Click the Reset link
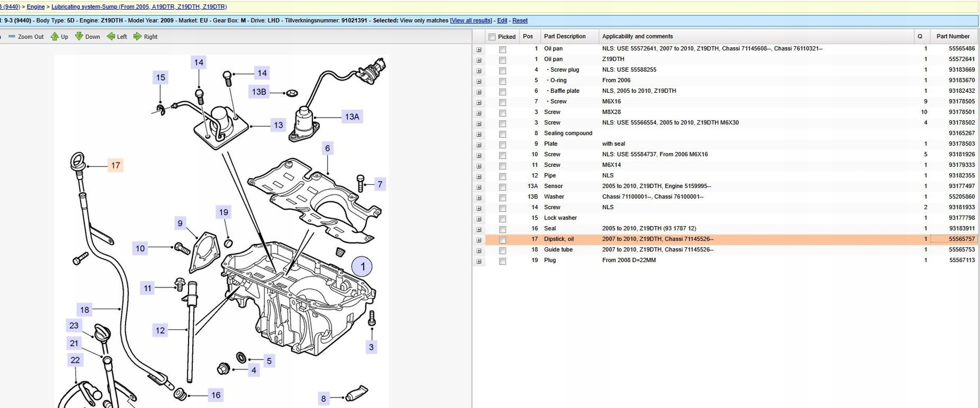 point(519,20)
